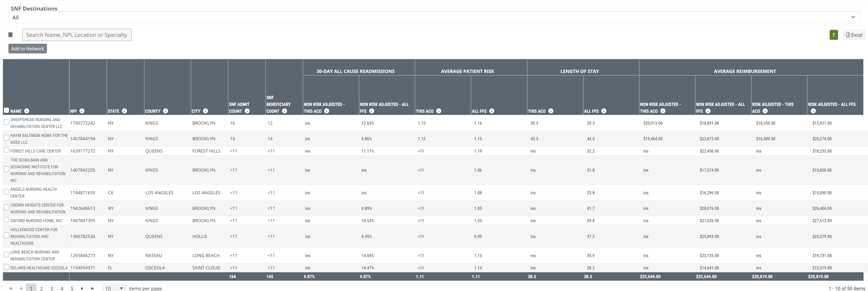This screenshot has width=868, height=291.
Task: Click the green E export icon
Action: pyautogui.click(x=834, y=35)
